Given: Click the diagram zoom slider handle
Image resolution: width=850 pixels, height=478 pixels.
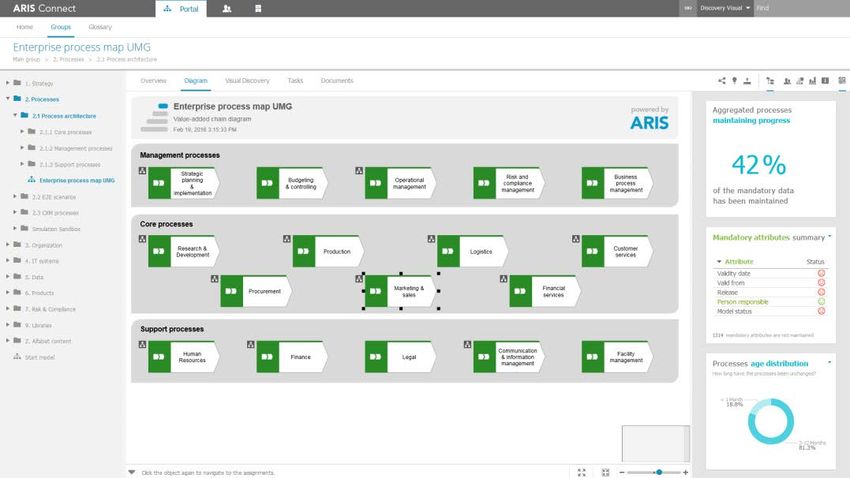Looking at the screenshot, I should (659, 473).
